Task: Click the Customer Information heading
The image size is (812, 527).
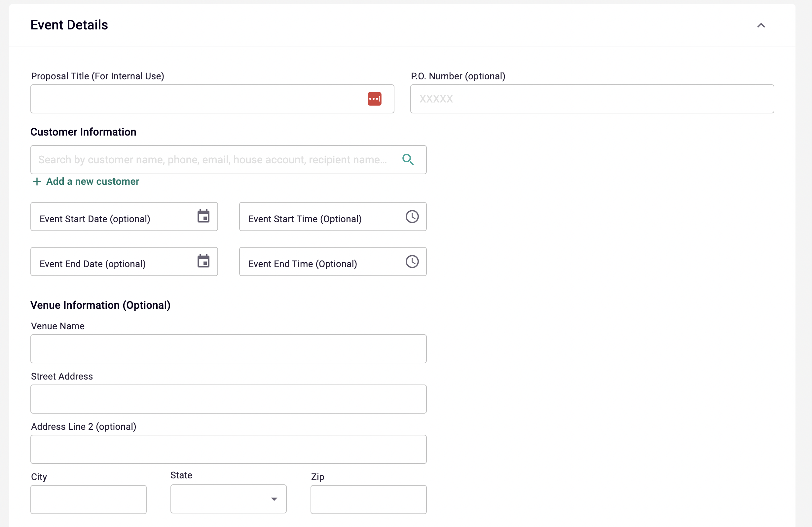Action: [x=83, y=132]
